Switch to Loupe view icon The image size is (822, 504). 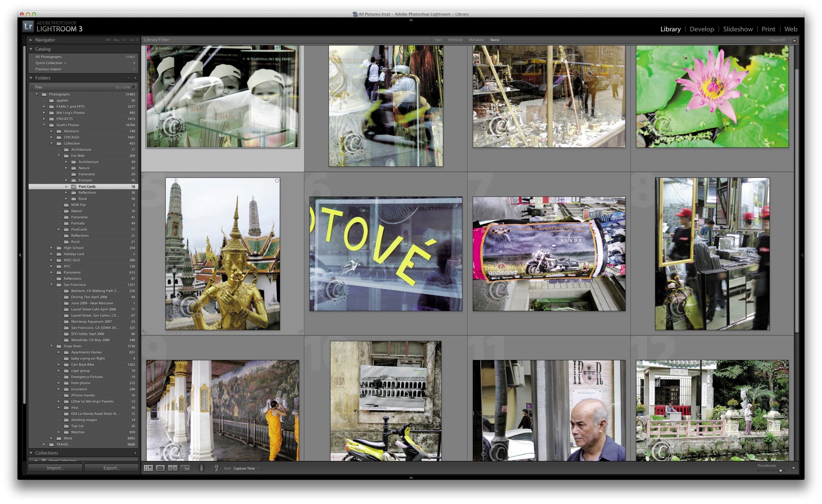161,468
